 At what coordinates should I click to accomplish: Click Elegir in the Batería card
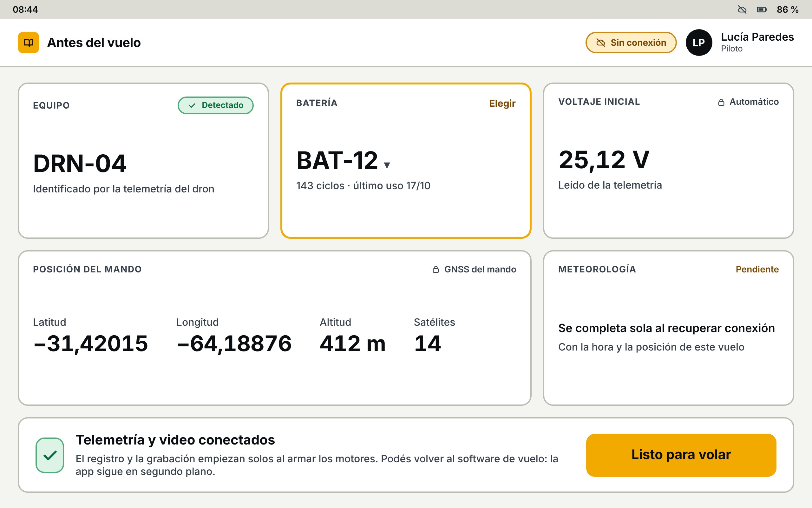pyautogui.click(x=502, y=103)
